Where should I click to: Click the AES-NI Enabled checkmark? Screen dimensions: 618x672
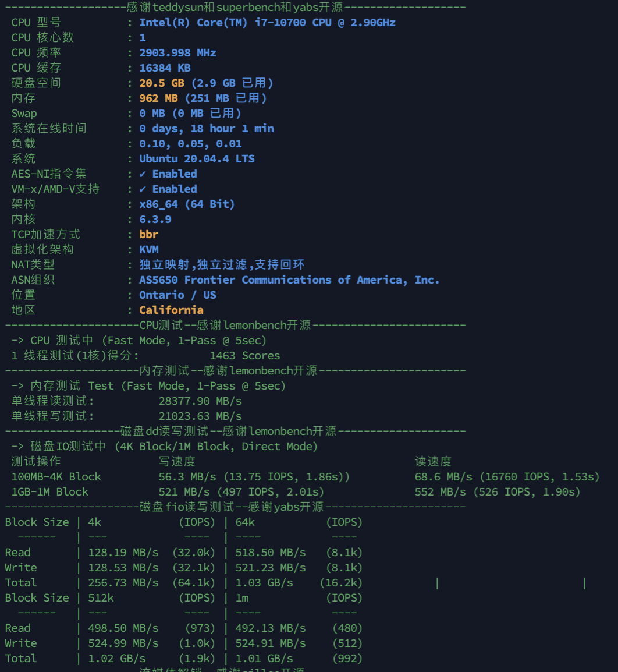click(x=143, y=174)
